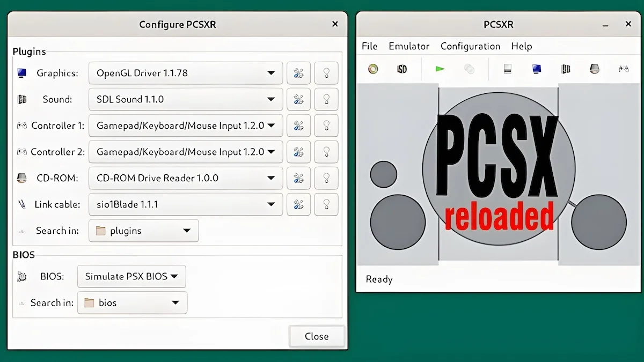Screen dimensions: 644x362
Task: Click the green Continue emulation arrow
Action: tap(440, 69)
